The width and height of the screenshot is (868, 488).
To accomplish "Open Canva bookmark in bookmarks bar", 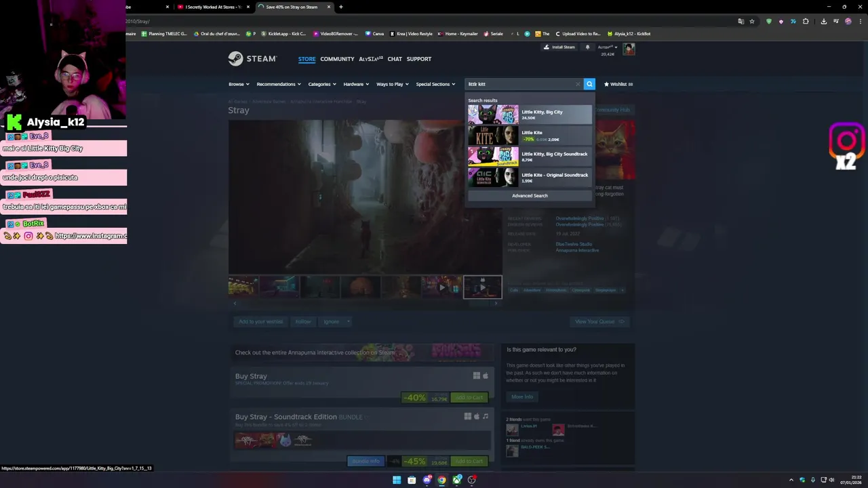I will pyautogui.click(x=374, y=33).
